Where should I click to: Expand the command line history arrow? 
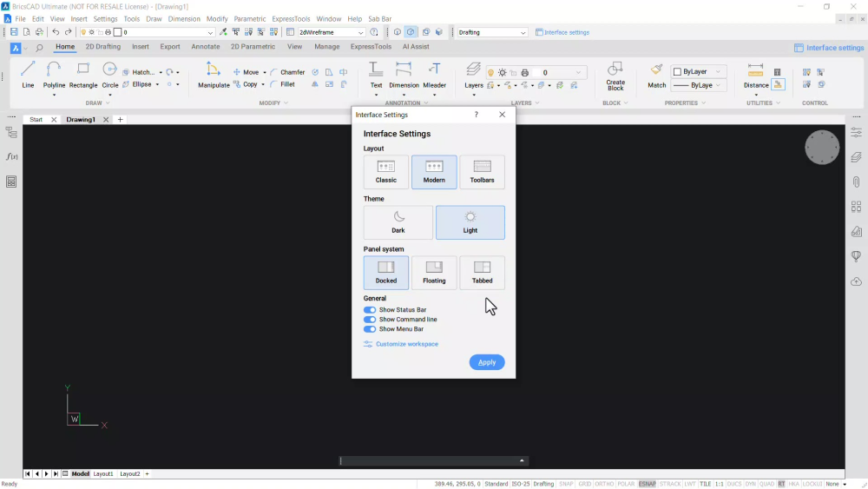click(x=522, y=460)
